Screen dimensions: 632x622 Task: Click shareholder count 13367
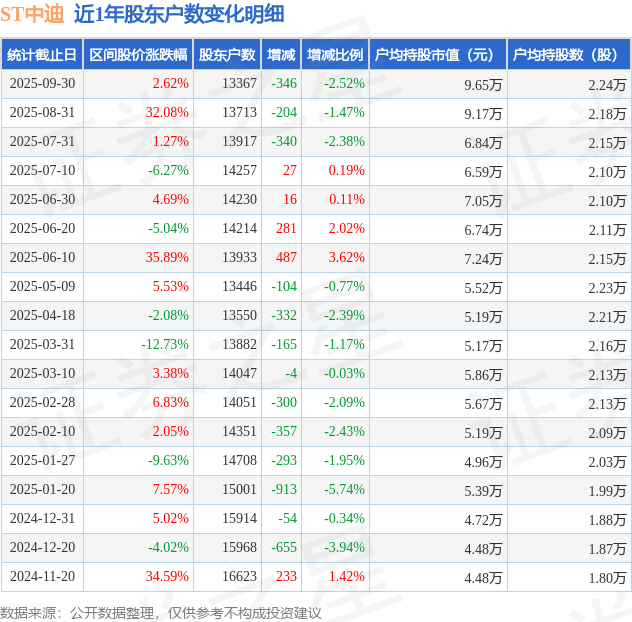coord(239,83)
